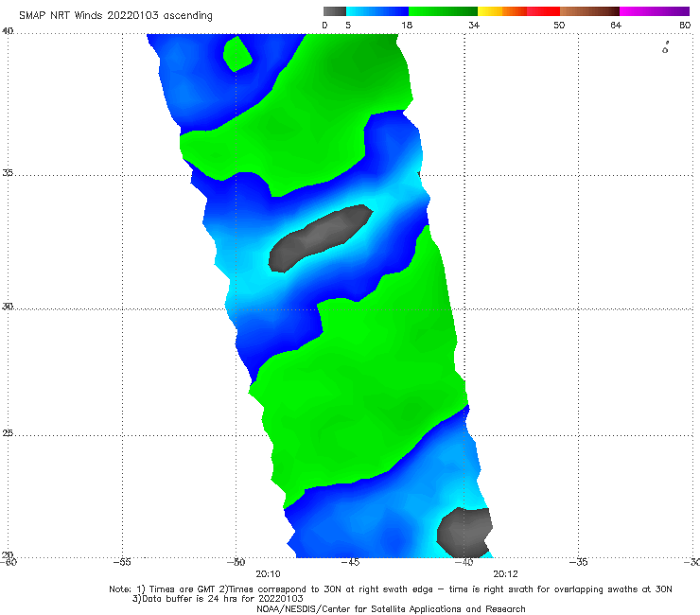The height and width of the screenshot is (615, 700).
Task: Click the brown 50-64 knot color bar segment
Action: click(589, 11)
